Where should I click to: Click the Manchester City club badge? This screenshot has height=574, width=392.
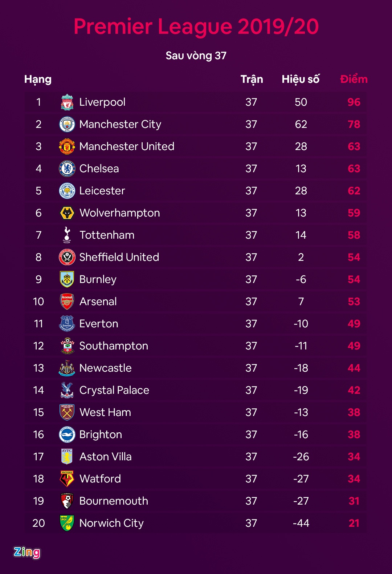click(x=67, y=124)
